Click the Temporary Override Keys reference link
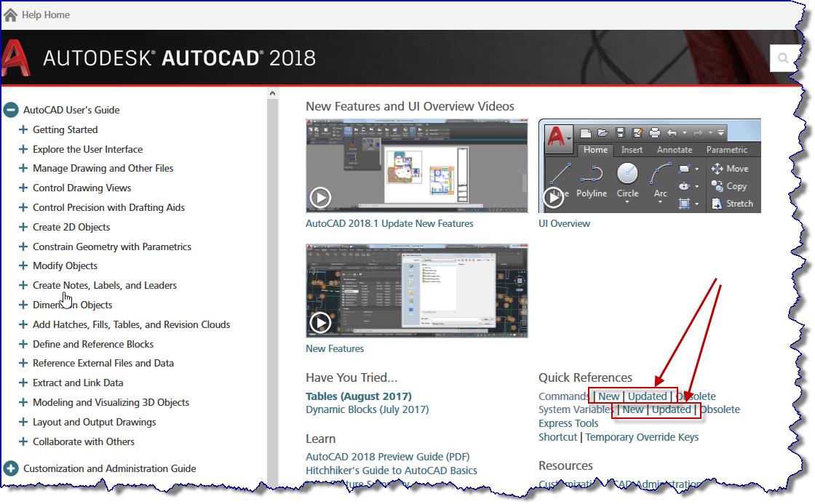The height and width of the screenshot is (504, 815). pos(642,436)
